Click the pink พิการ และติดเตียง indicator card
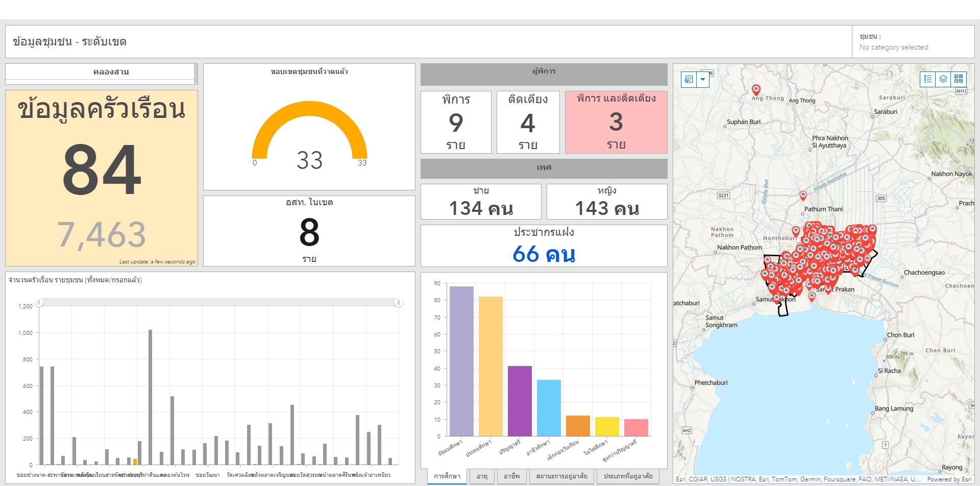Image resolution: width=980 pixels, height=486 pixels. 616,122
